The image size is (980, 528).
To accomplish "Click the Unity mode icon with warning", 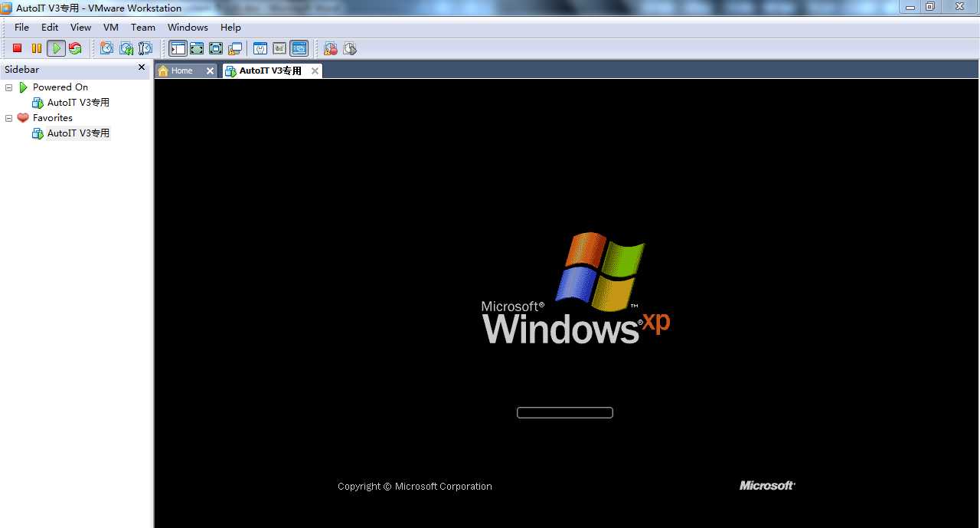I will coord(235,48).
